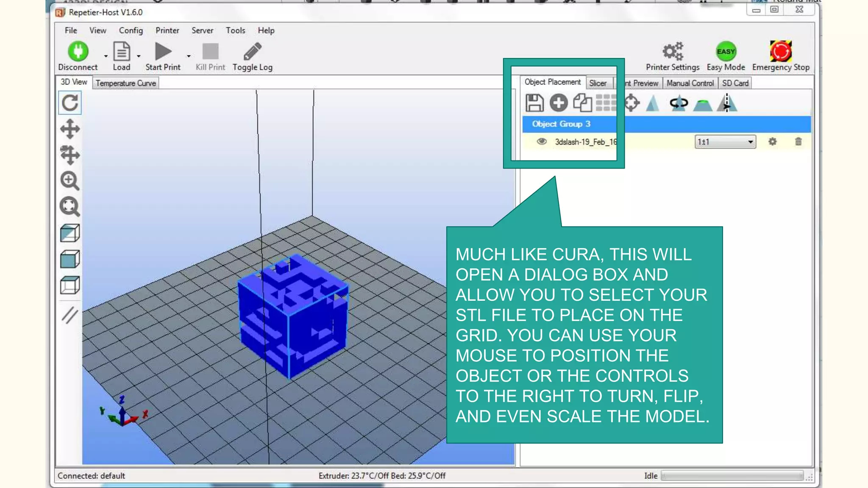This screenshot has height=488, width=868.
Task: Click the Start Print play icon
Action: (163, 52)
